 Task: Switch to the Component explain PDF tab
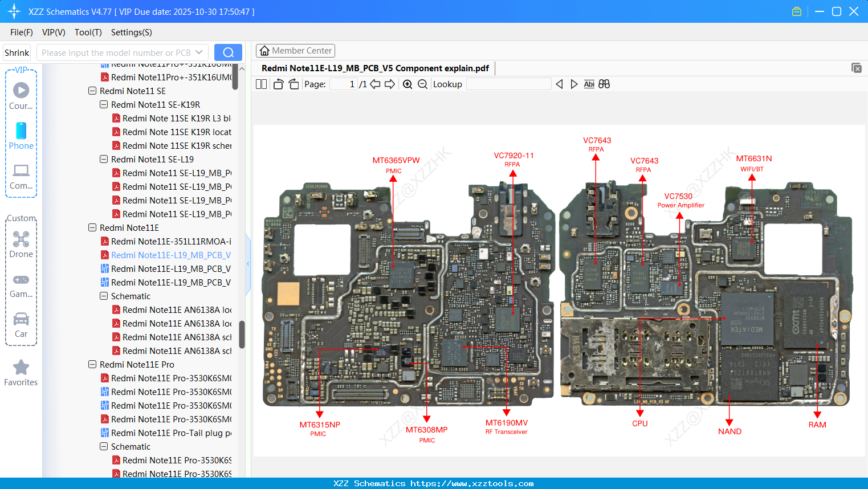375,68
